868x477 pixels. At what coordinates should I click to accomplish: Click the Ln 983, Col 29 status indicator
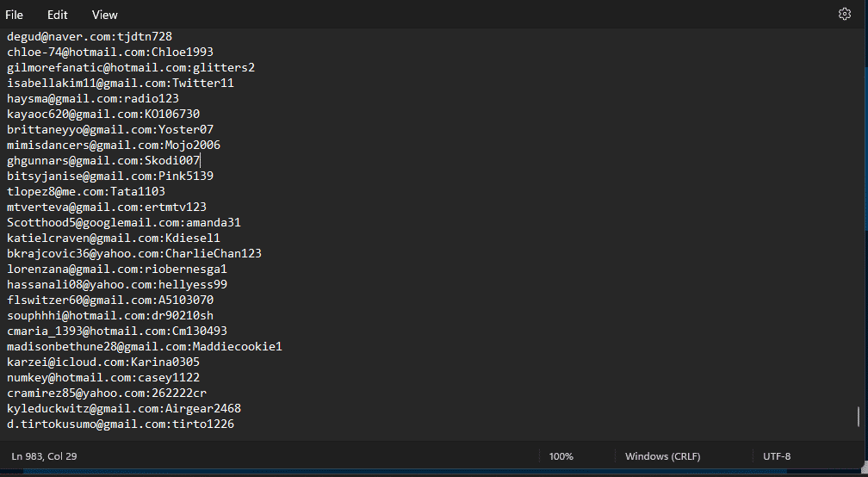[x=44, y=456]
